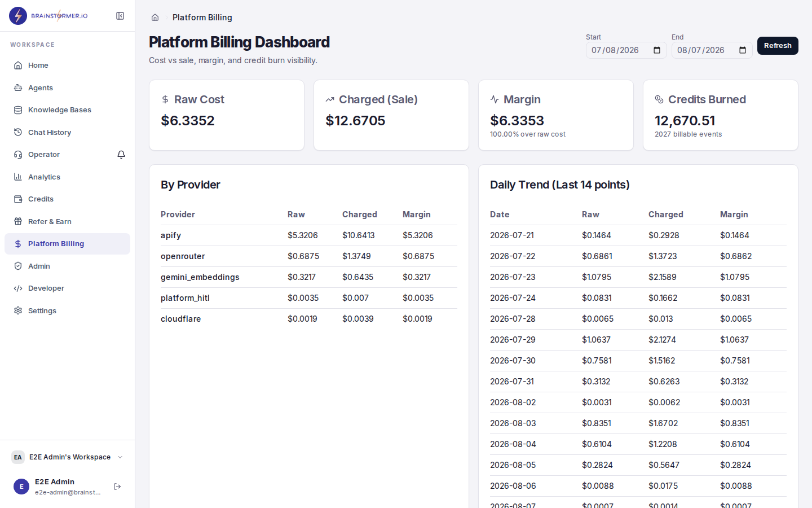Click the Operator headset icon
This screenshot has width=812, height=508.
18,155
